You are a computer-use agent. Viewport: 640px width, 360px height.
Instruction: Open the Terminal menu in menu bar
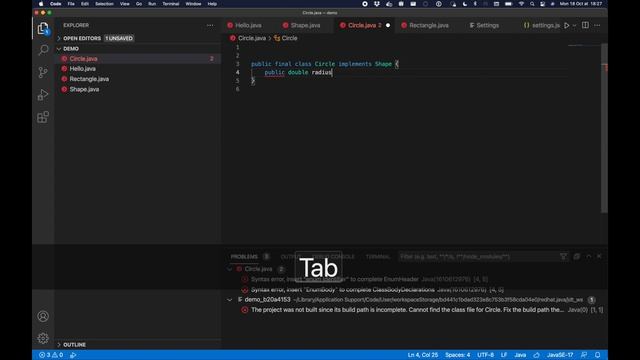click(171, 4)
